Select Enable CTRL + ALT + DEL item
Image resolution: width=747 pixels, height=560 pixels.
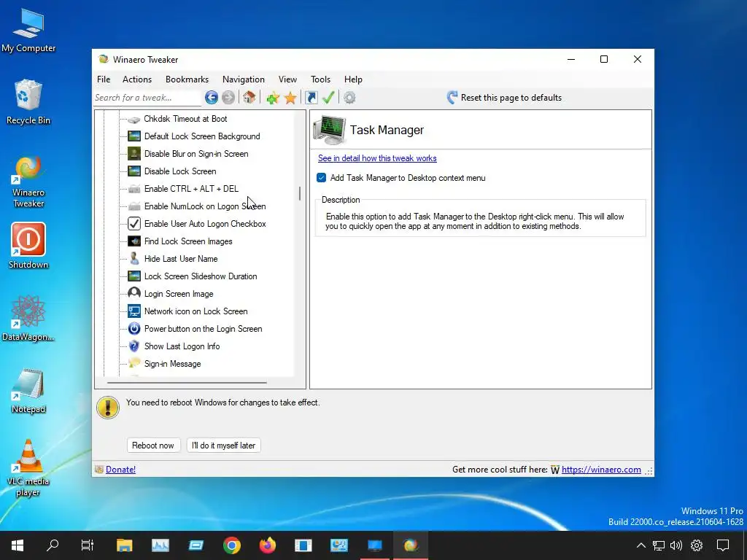(191, 189)
